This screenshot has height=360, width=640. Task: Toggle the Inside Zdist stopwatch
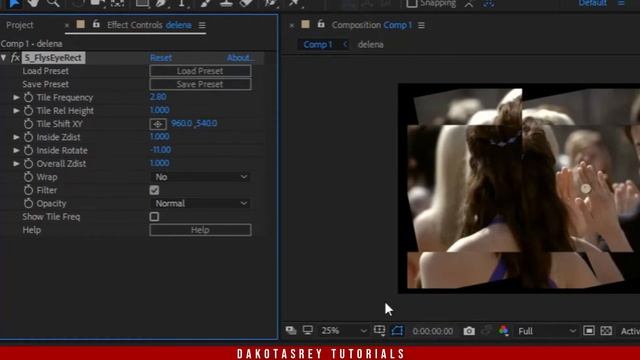coord(28,137)
